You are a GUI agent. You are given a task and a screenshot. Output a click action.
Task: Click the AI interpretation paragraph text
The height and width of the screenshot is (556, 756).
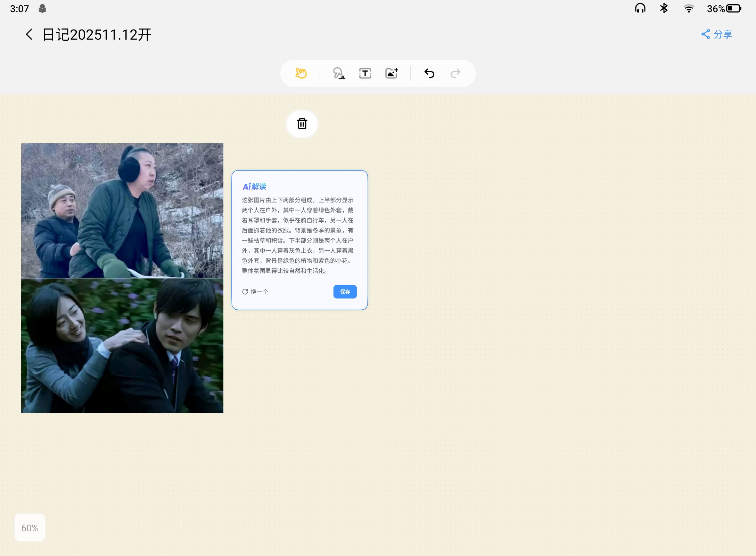click(298, 235)
